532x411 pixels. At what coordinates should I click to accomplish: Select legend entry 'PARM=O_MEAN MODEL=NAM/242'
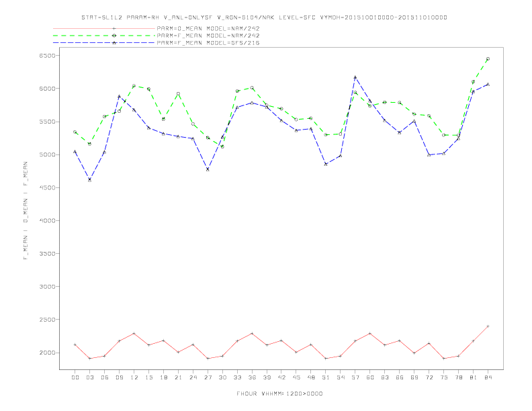208,28
